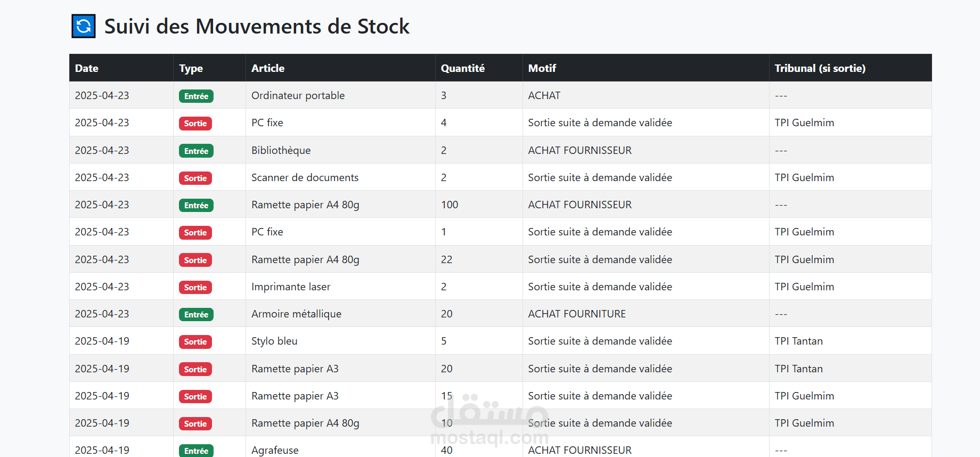
Task: Select the Entrée badge for Armoire métallique
Action: point(196,315)
